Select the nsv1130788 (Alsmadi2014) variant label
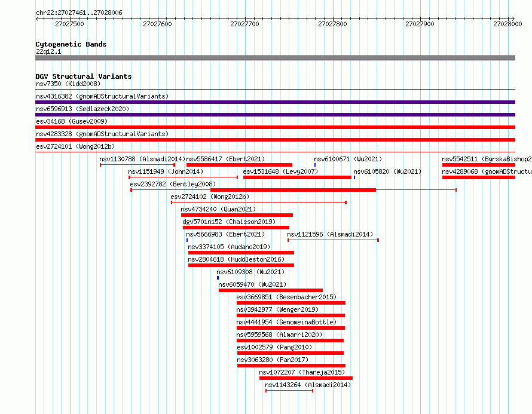 142,159
